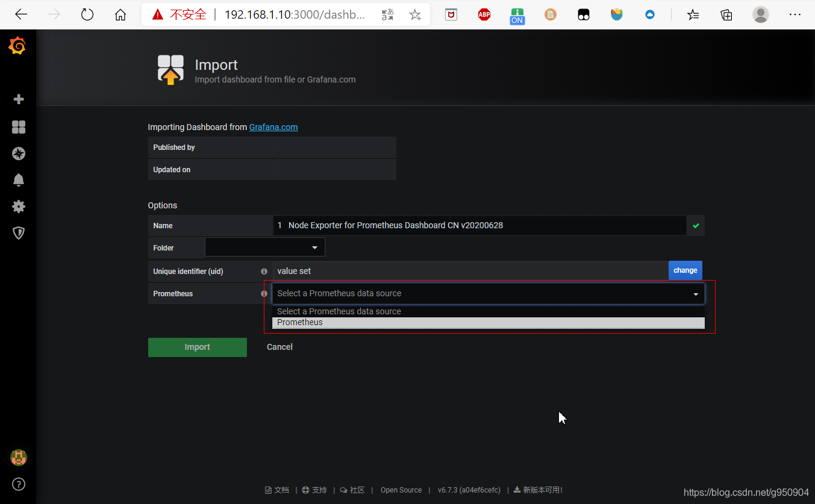Click the Prometheus info icon
This screenshot has height=504, width=815.
[264, 294]
